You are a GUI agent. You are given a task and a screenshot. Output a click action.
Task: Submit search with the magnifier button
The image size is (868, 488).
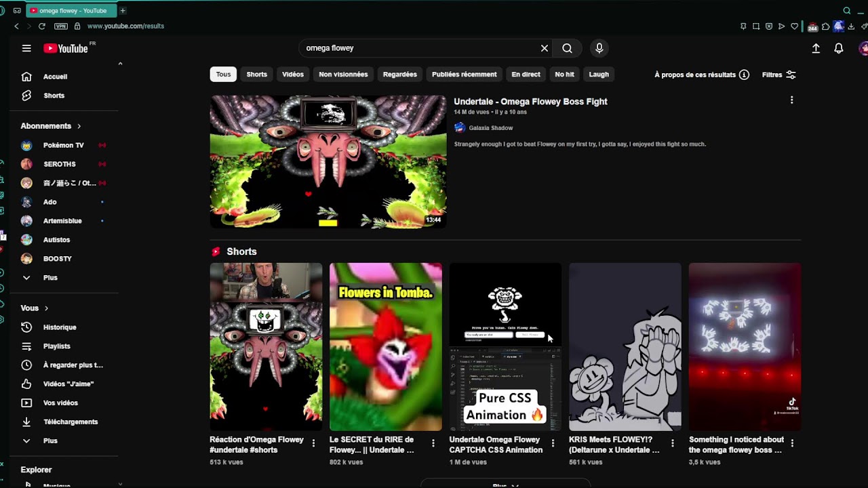tap(567, 48)
